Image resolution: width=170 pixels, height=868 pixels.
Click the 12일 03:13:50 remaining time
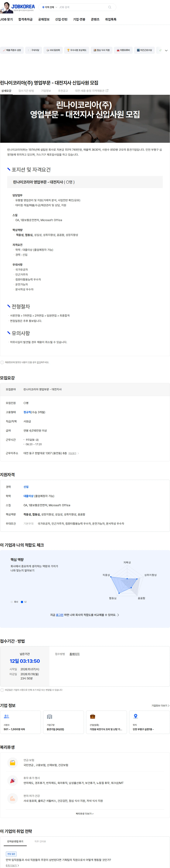[25, 661]
